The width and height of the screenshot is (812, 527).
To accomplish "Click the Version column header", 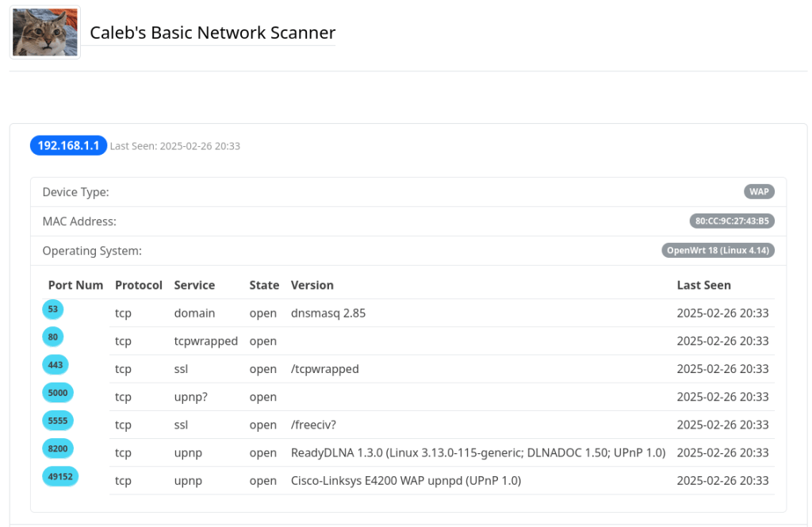I will [x=312, y=285].
